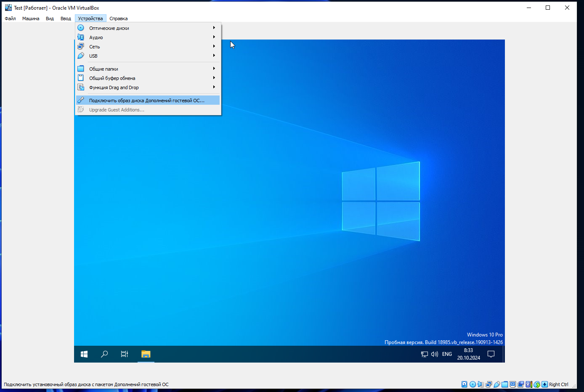This screenshot has width=584, height=392.
Task: Expand the Оптические диски submenu arrow
Action: pyautogui.click(x=214, y=28)
